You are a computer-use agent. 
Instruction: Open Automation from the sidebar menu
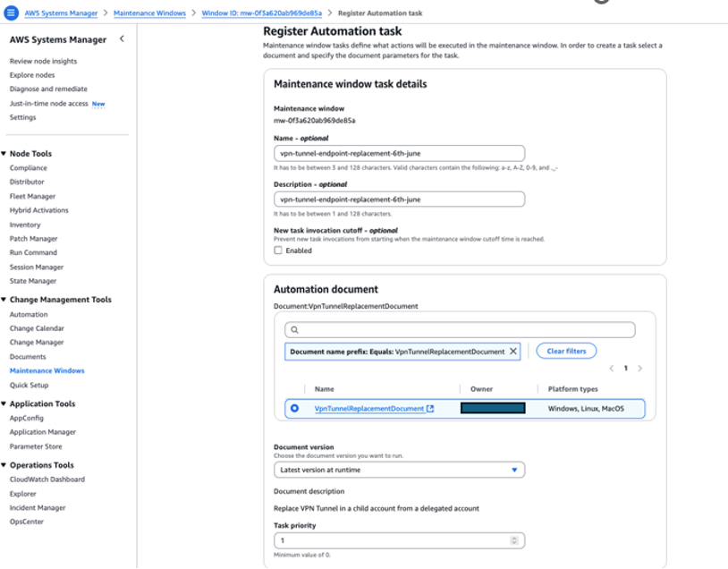[30, 314]
